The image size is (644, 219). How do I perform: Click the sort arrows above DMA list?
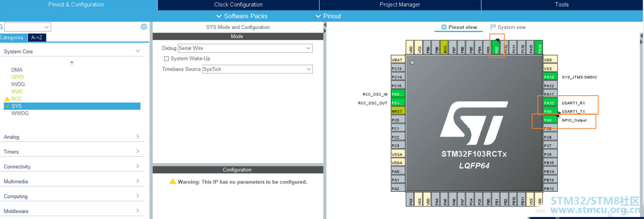pyautogui.click(x=72, y=63)
